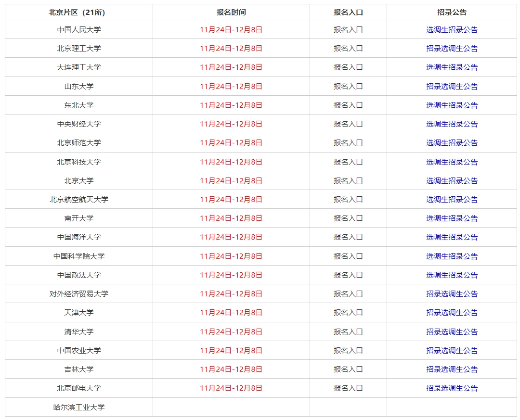The height and width of the screenshot is (420, 520).
Task: Open 选调生招录公告 link for 北京航空航天大学
Action: click(x=452, y=200)
